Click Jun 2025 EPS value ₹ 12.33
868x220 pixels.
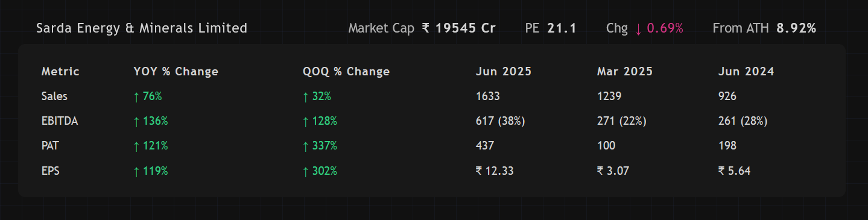[x=495, y=171]
